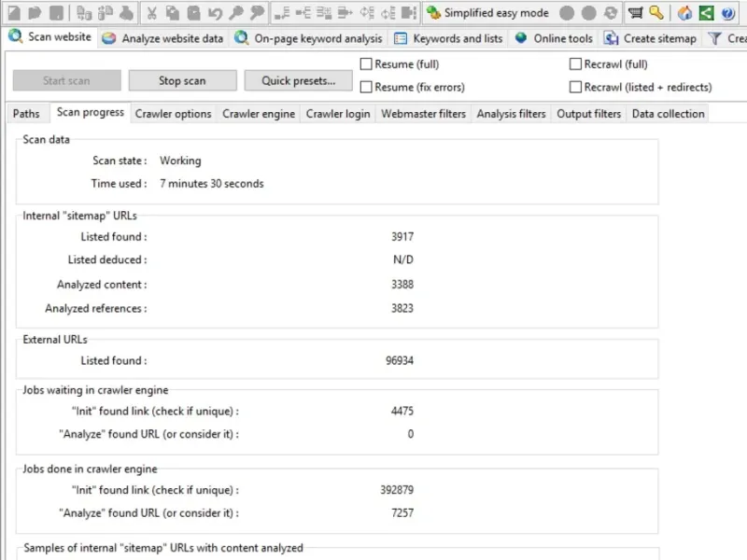
Task: Open the Online tools tab
Action: coord(555,38)
